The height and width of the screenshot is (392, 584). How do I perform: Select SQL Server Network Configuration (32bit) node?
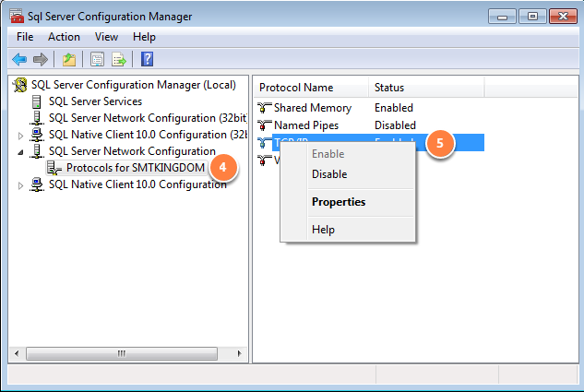click(x=148, y=118)
